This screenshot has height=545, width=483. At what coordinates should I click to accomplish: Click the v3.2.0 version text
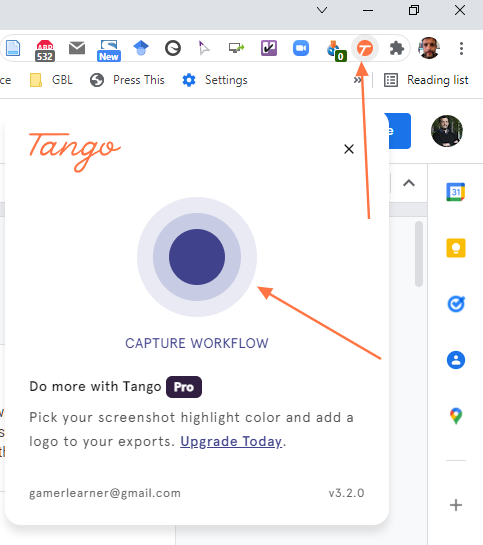pos(346,493)
